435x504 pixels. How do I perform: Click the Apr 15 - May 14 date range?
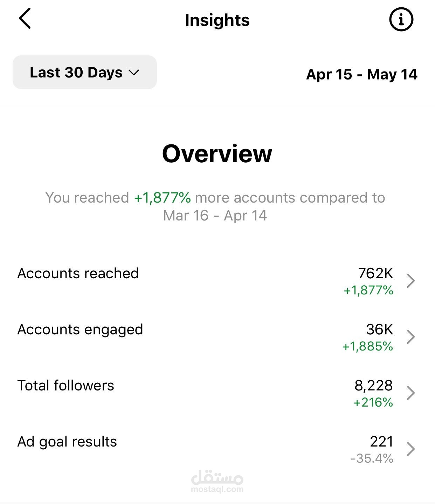tap(362, 74)
